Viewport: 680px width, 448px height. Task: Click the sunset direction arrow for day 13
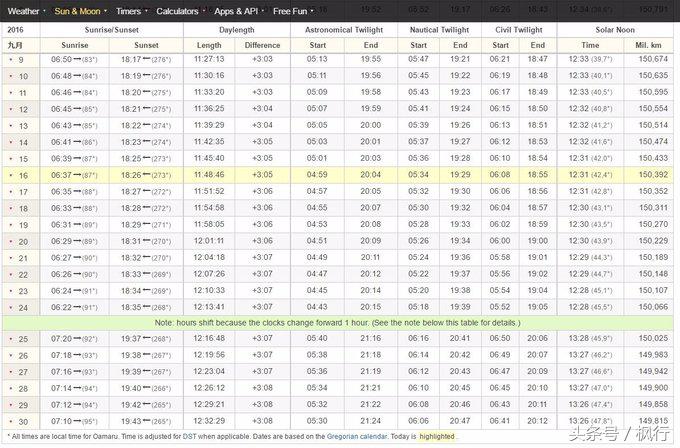point(146,125)
